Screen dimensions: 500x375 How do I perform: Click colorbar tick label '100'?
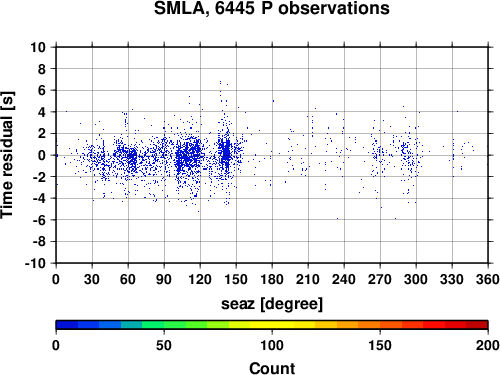coord(272,345)
